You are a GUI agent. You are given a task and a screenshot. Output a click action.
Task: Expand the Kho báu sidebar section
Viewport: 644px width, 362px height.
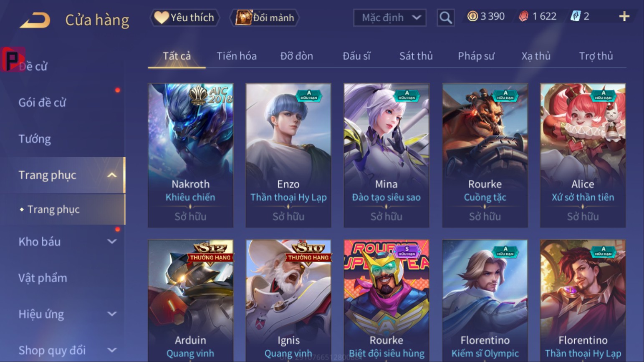pos(112,241)
